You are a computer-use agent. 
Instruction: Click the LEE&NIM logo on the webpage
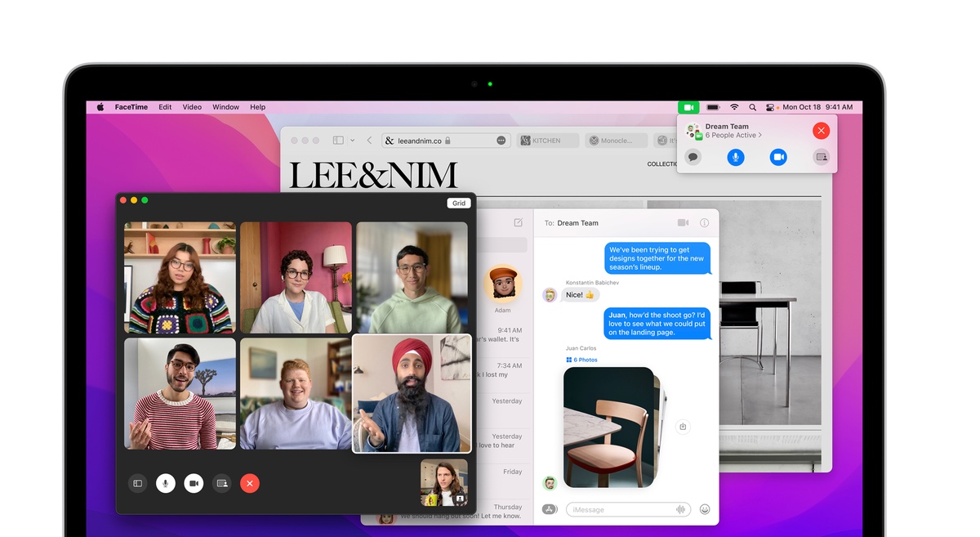point(372,175)
